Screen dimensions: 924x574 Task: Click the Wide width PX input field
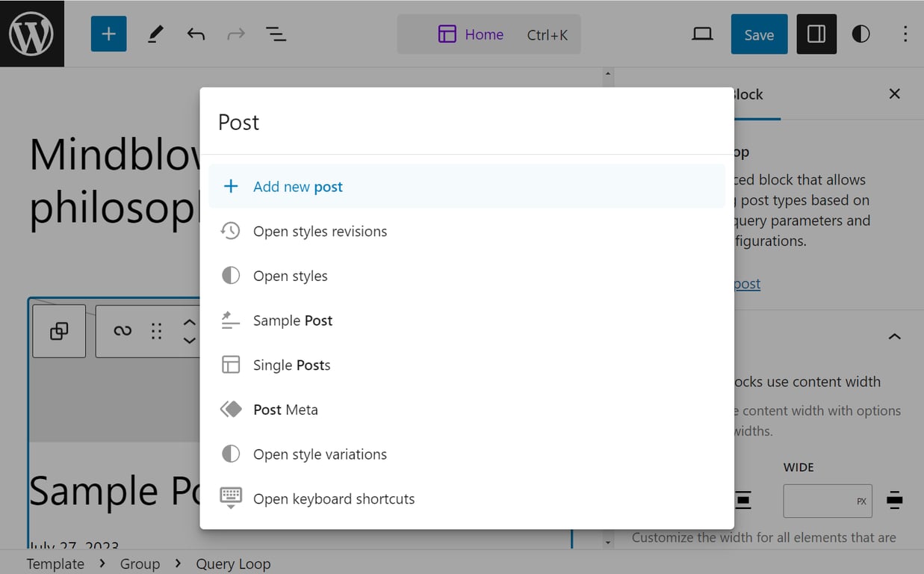click(827, 501)
